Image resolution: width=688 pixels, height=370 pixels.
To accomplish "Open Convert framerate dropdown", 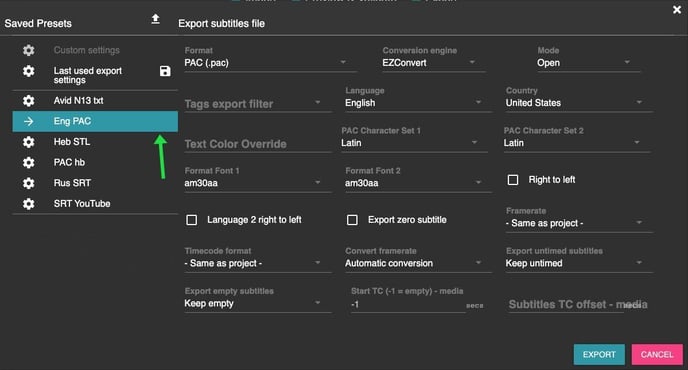I will (x=418, y=263).
